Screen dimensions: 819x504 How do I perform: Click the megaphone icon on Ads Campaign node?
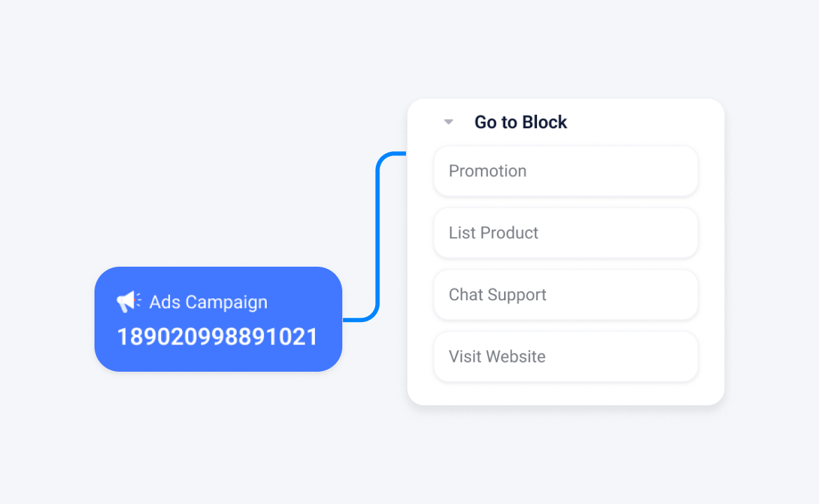pyautogui.click(x=128, y=302)
